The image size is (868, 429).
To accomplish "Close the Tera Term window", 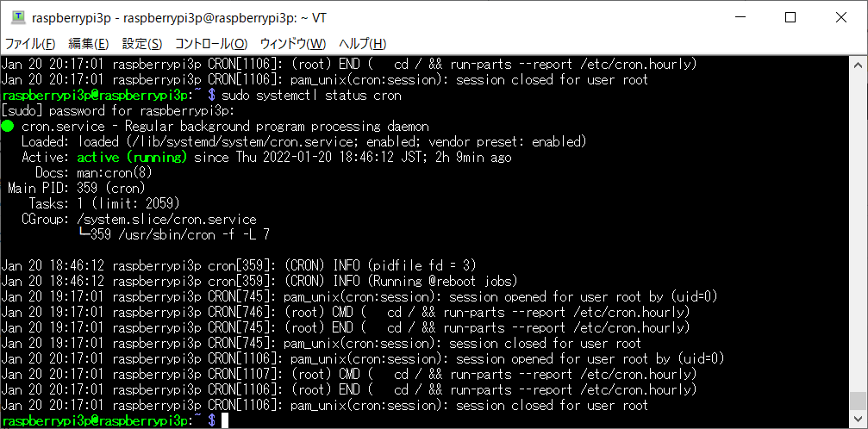I will [841, 18].
